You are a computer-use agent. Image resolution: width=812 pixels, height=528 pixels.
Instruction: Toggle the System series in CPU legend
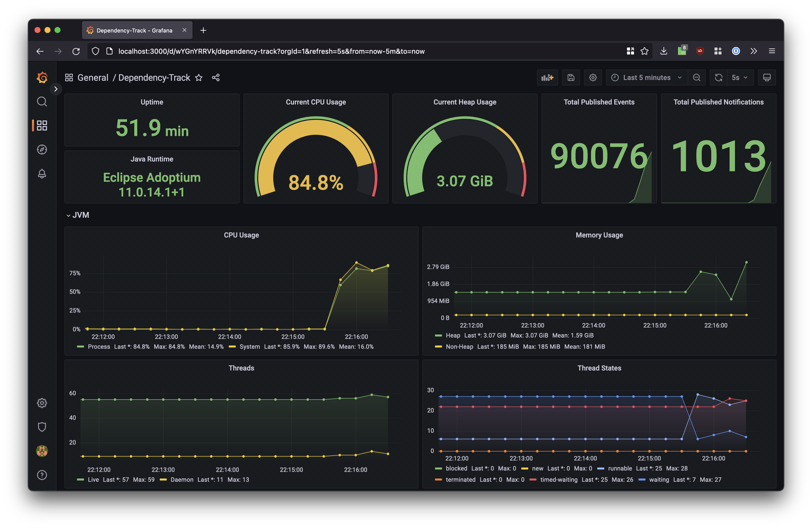point(250,346)
